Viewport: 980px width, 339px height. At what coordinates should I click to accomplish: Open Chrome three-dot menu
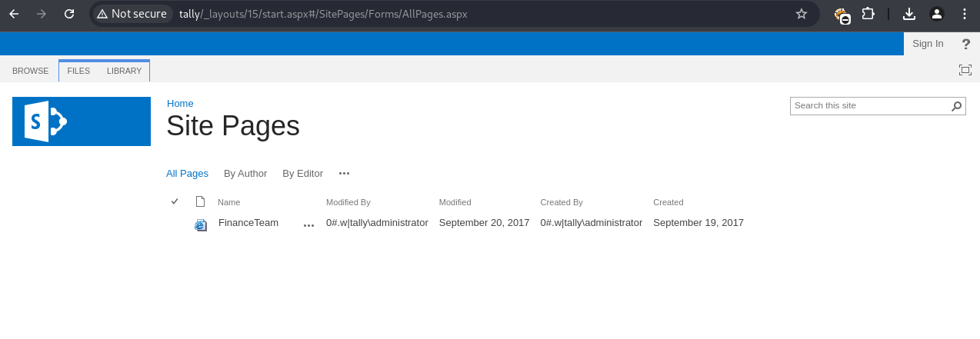965,14
